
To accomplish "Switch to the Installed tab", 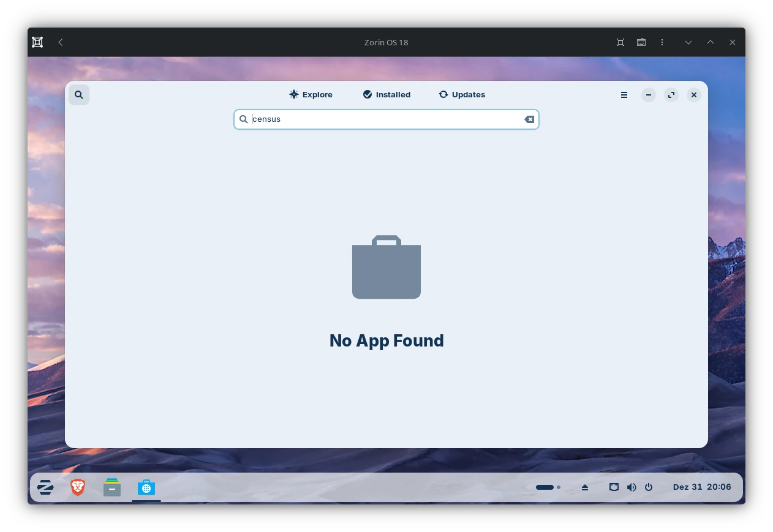I will [x=386, y=94].
